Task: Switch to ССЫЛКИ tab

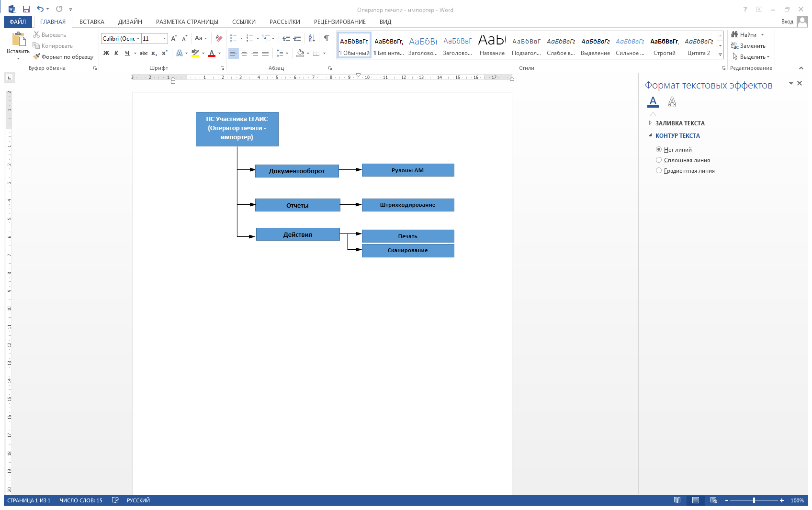Action: tap(244, 22)
